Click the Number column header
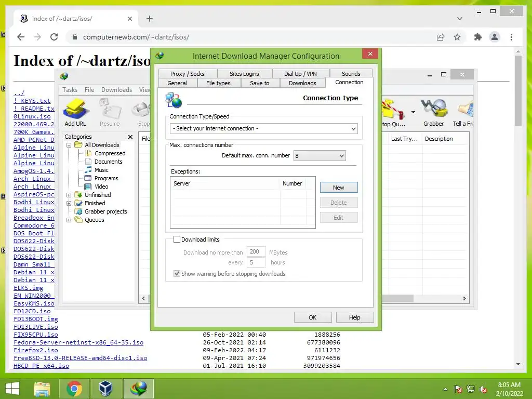 pyautogui.click(x=293, y=183)
